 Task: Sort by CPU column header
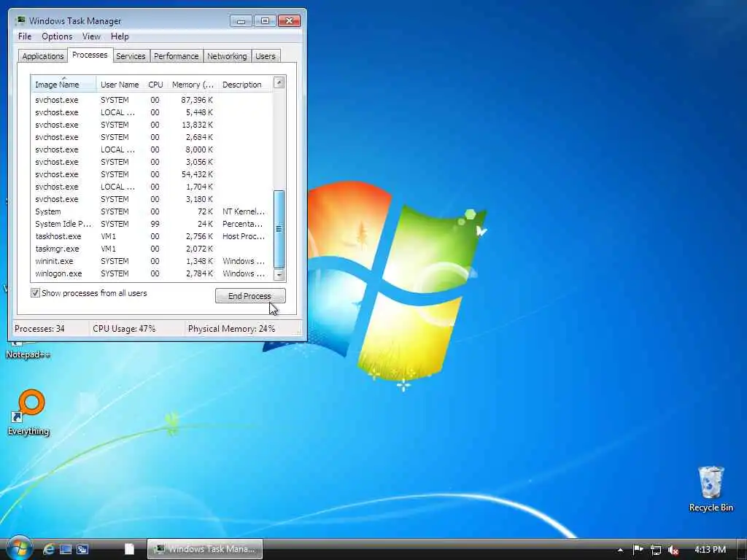point(155,85)
